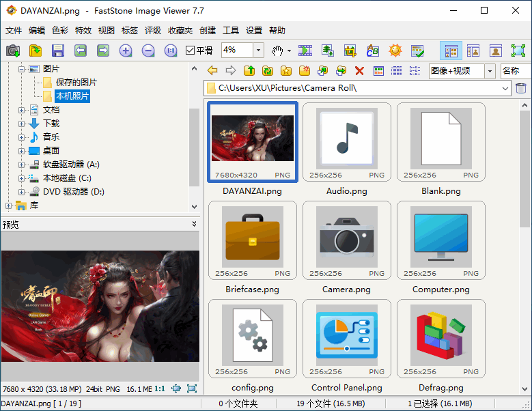Switch to the browser thumbnail layout view
Viewport: 532px width, 411px height.
tap(451, 51)
